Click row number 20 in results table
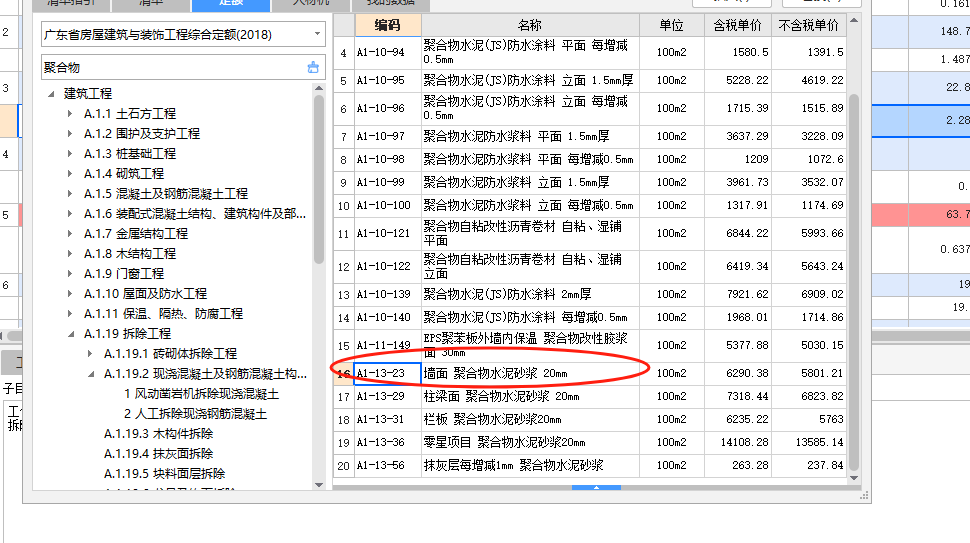 pyautogui.click(x=344, y=466)
